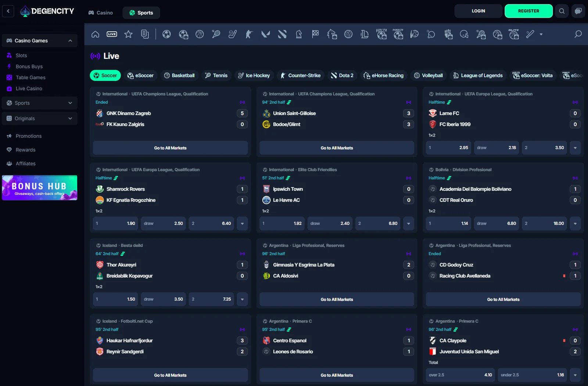588x386 pixels.
Task: Go to All Markets for Dinamo Zagreb match
Action: (170, 148)
